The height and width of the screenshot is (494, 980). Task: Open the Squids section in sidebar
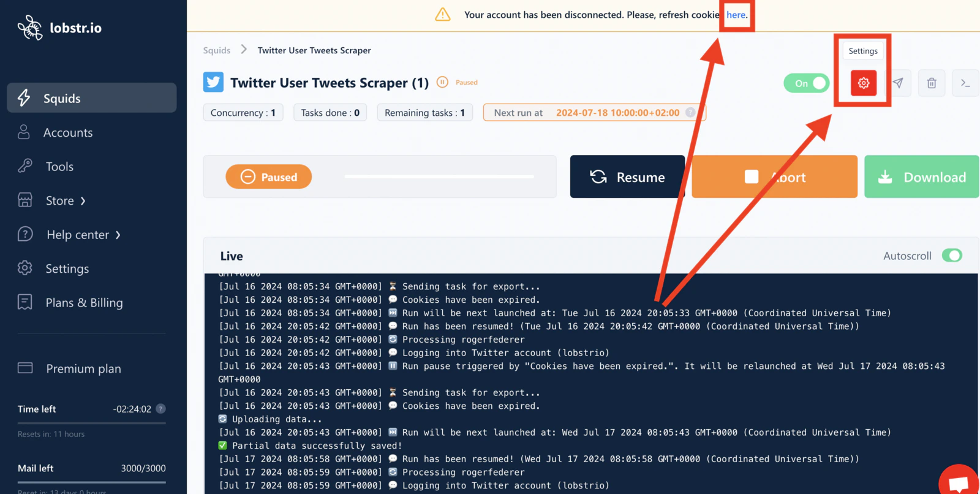[x=92, y=98]
